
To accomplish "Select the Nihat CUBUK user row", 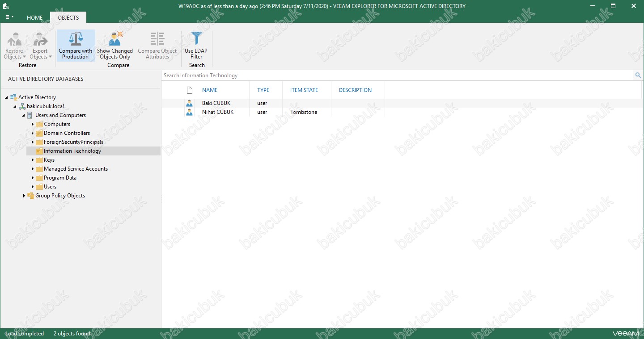I will [402, 112].
